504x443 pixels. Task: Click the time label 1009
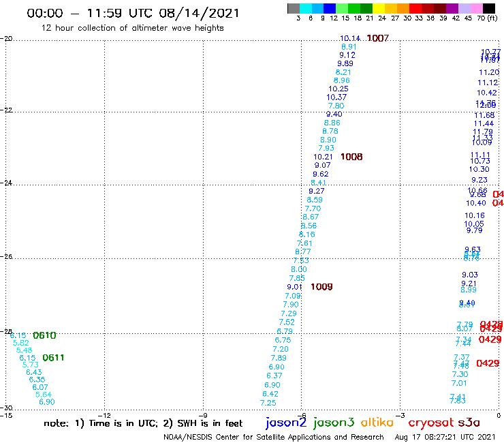[321, 287]
